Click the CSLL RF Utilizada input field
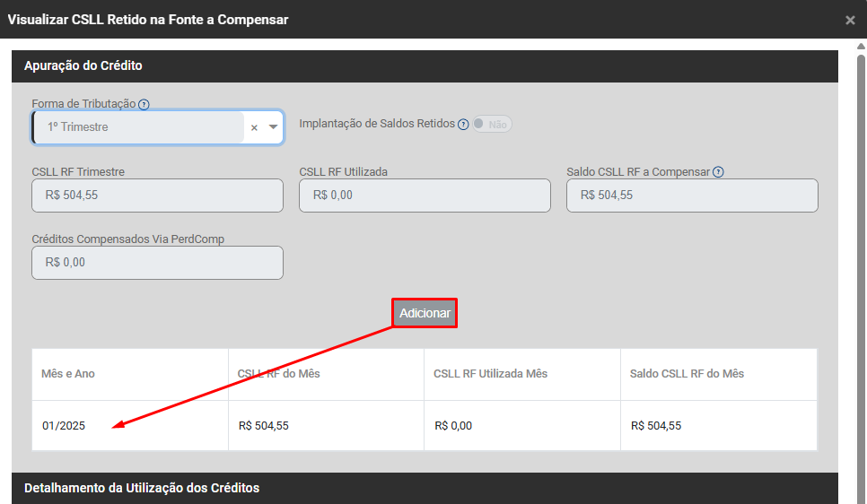Screen dimensions: 867x504 (x=425, y=196)
